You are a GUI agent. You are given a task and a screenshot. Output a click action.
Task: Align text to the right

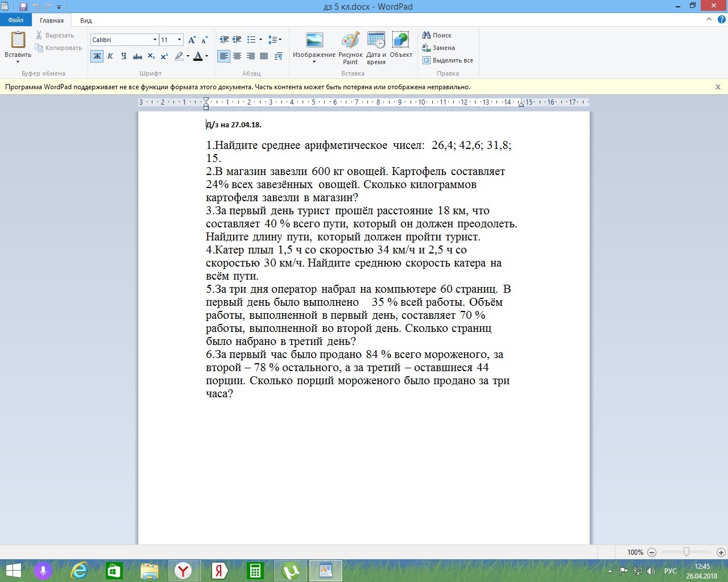[251, 56]
